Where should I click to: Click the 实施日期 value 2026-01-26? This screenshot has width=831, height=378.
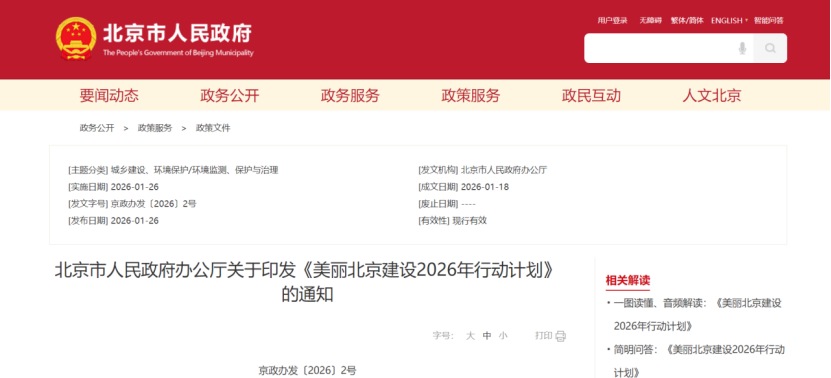click(135, 187)
